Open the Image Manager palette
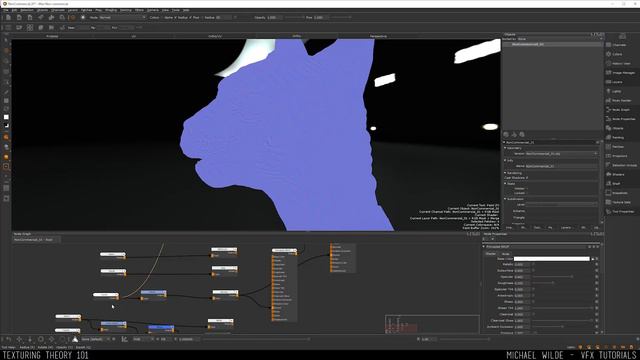 pos(623,73)
